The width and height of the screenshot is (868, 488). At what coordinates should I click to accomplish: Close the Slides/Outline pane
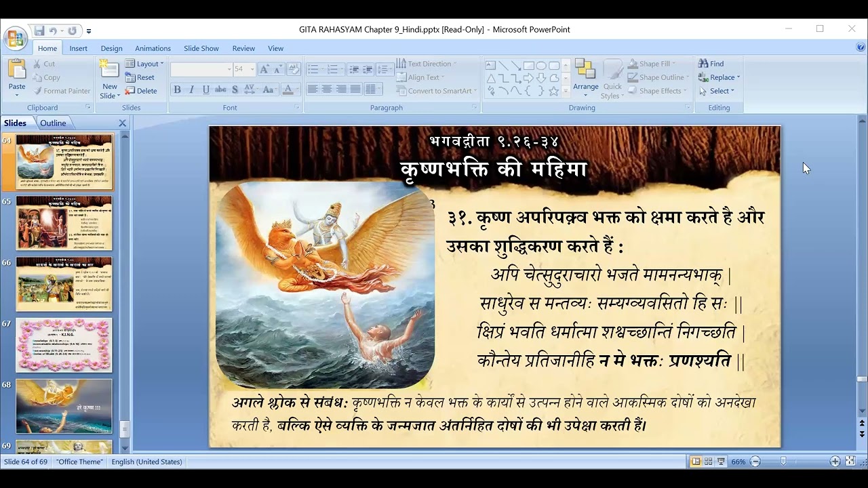tap(122, 123)
